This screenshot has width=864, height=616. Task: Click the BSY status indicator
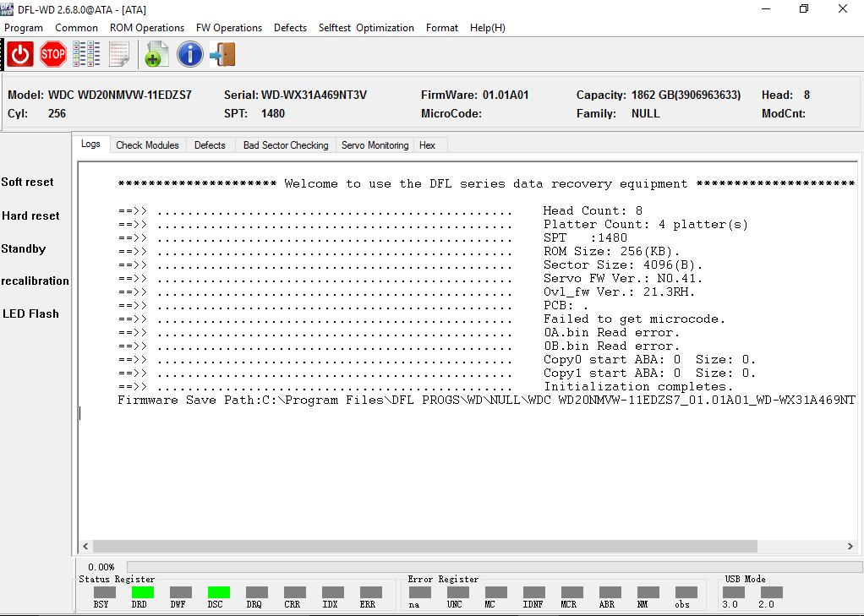105,592
